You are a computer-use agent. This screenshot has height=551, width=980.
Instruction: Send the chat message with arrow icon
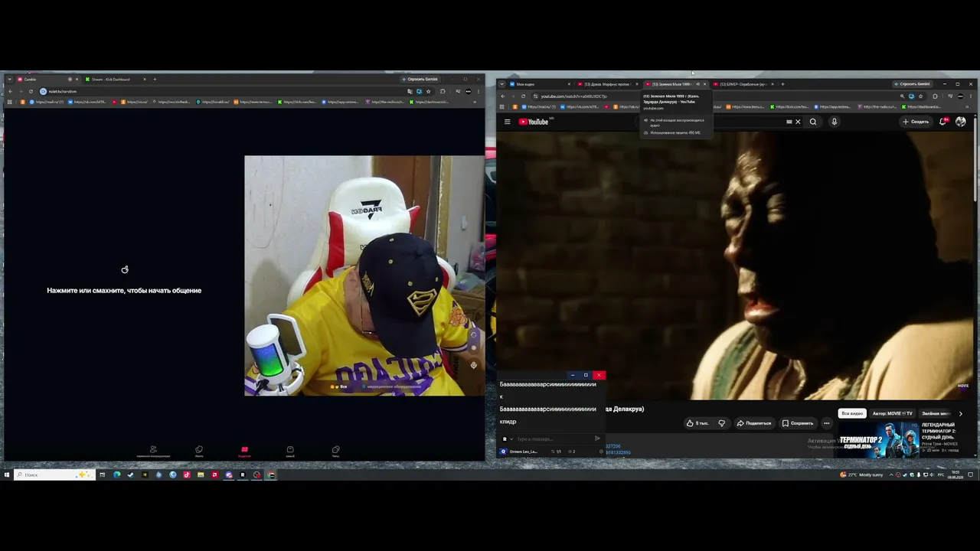pyautogui.click(x=597, y=439)
